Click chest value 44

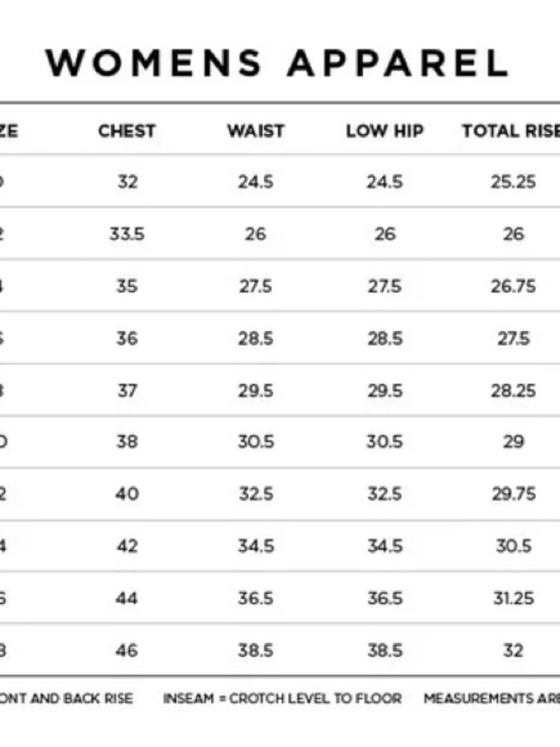tap(127, 598)
